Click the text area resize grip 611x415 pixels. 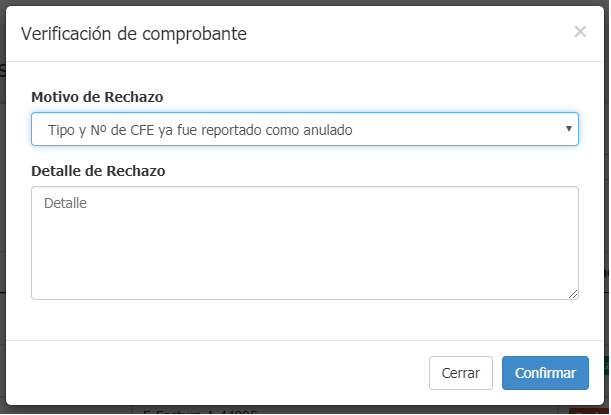(x=573, y=294)
